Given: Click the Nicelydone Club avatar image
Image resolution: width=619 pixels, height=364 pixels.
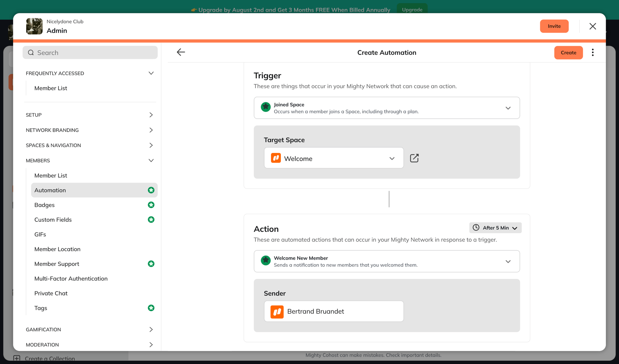Looking at the screenshot, I should 34,26.
